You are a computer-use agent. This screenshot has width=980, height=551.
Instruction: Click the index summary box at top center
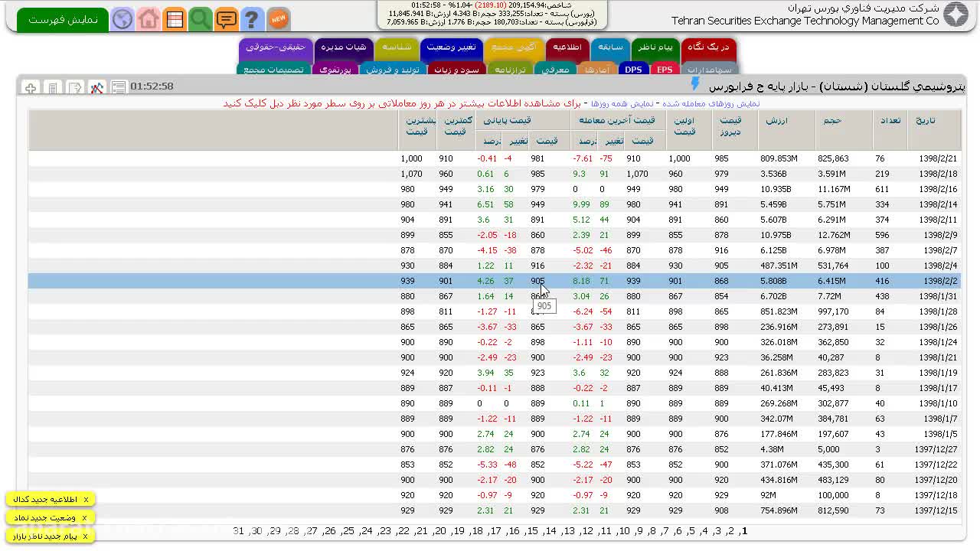pos(492,13)
